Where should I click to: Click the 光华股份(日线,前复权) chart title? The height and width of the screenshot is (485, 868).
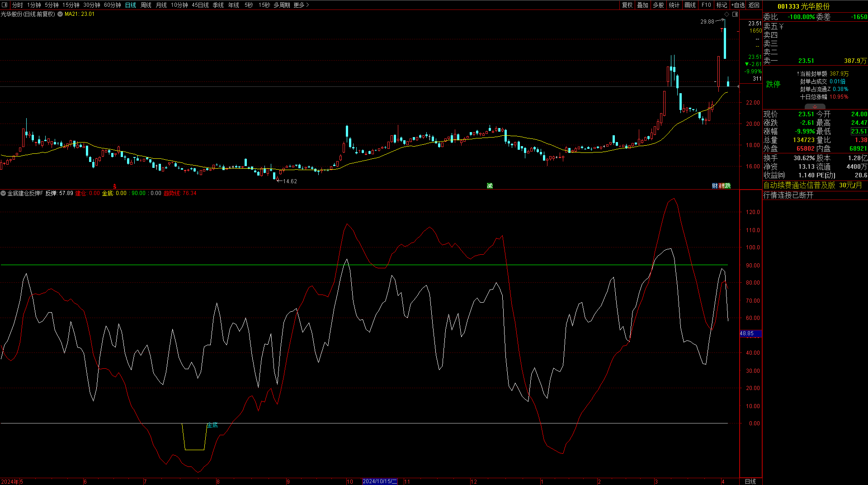[28, 14]
